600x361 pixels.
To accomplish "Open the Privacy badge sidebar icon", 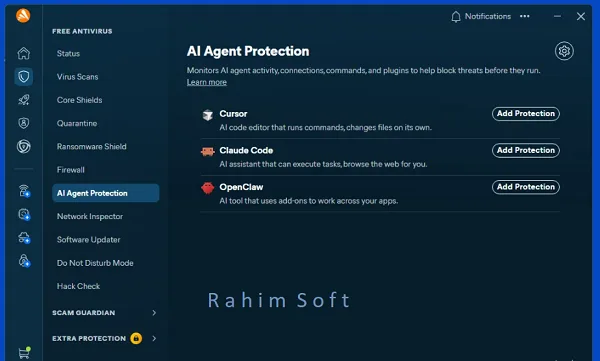I will [x=24, y=123].
